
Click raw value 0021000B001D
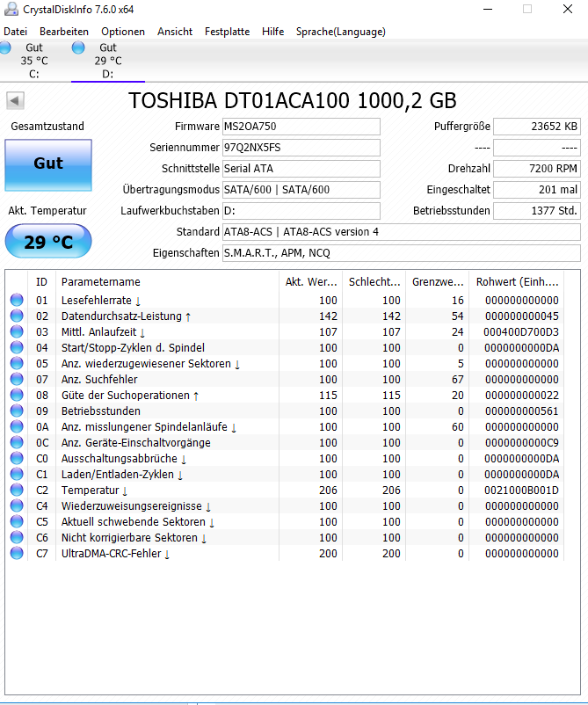pyautogui.click(x=521, y=491)
